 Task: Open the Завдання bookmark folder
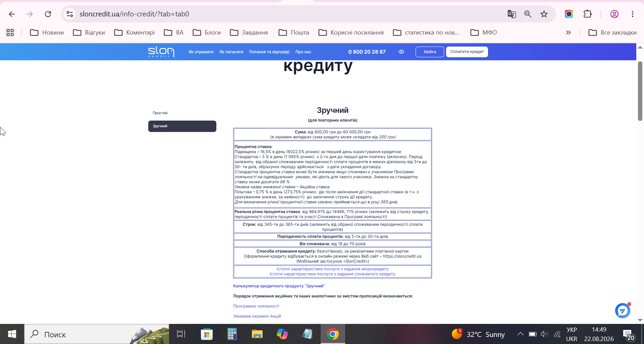click(249, 32)
